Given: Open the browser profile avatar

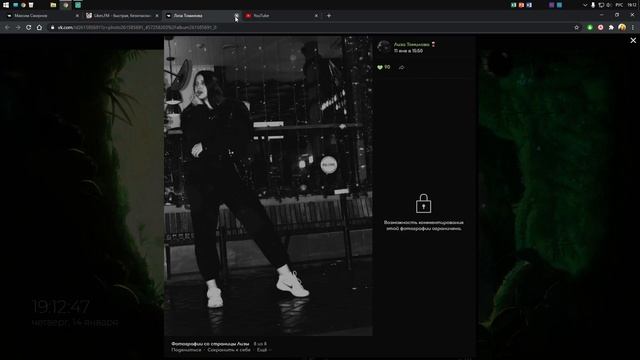Looking at the screenshot, I should click(622, 27).
